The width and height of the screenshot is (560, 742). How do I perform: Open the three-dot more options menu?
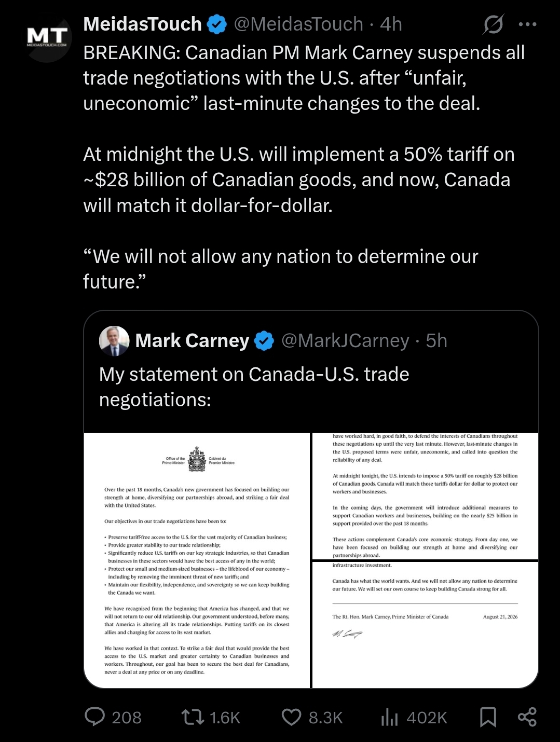pos(527,24)
